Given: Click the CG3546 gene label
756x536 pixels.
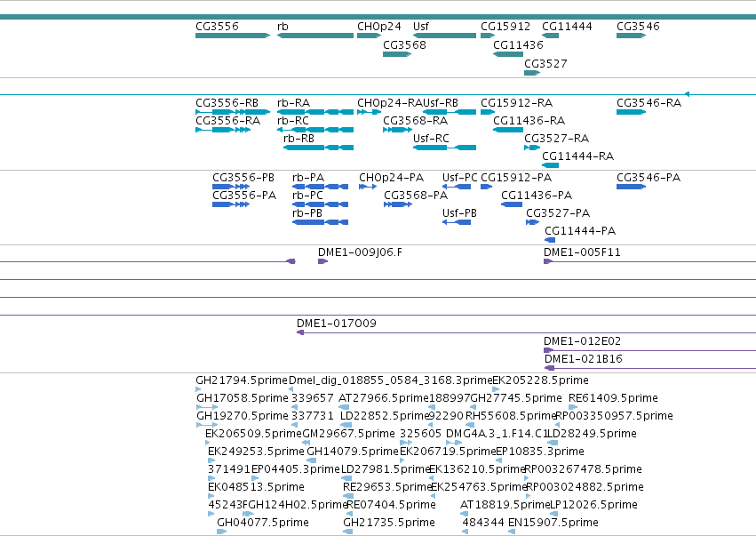Looking at the screenshot, I should click(638, 27).
